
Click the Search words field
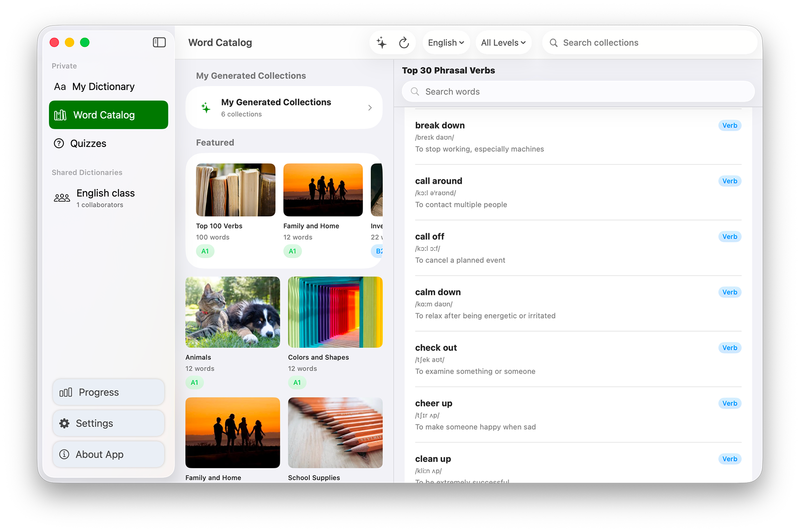(578, 91)
